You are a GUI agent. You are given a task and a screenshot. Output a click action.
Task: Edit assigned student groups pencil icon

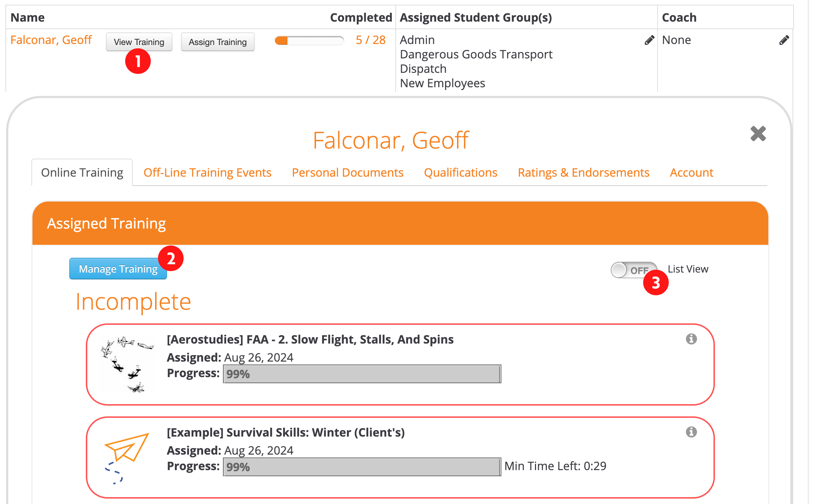[x=649, y=40]
